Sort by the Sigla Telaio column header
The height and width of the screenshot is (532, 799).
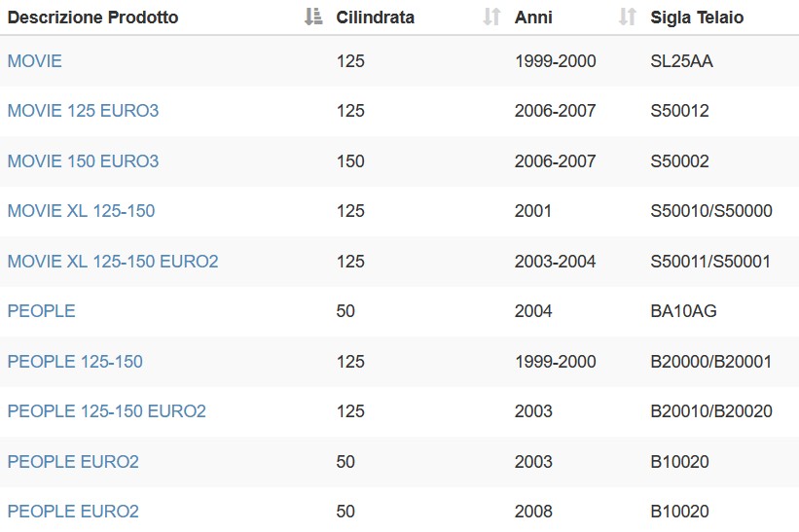click(x=697, y=18)
